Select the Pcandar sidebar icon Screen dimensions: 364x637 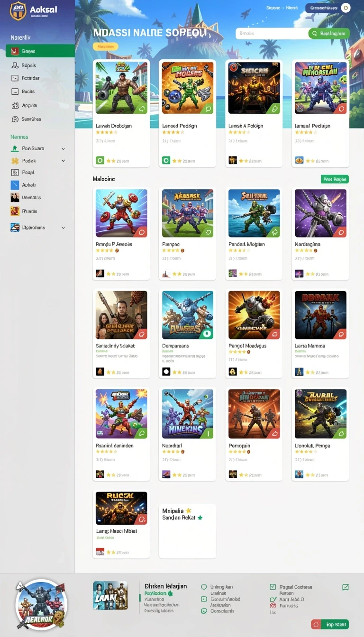[x=15, y=78]
